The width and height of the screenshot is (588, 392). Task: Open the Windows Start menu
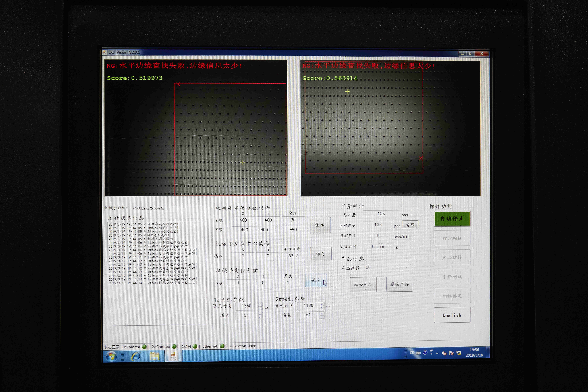point(111,356)
